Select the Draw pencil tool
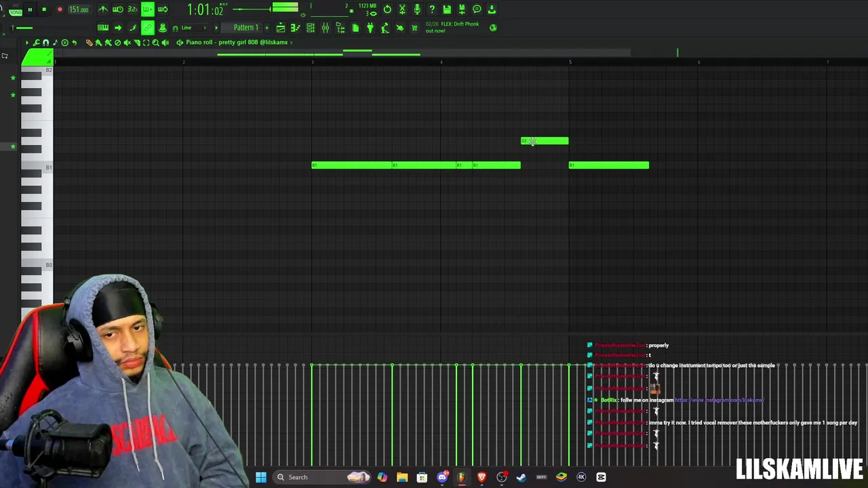Image resolution: width=868 pixels, height=488 pixels. [89, 42]
